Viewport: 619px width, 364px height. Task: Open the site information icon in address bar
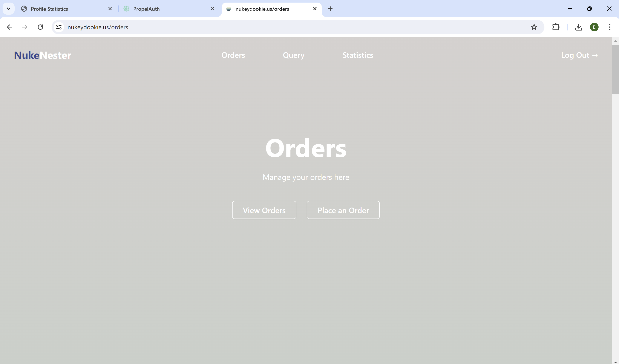pos(59,27)
